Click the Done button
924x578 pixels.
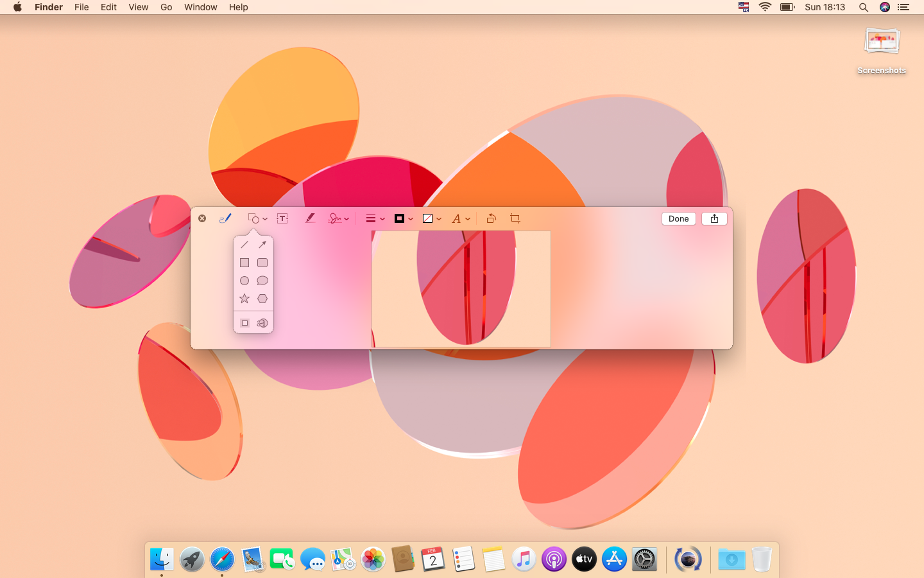pyautogui.click(x=678, y=218)
